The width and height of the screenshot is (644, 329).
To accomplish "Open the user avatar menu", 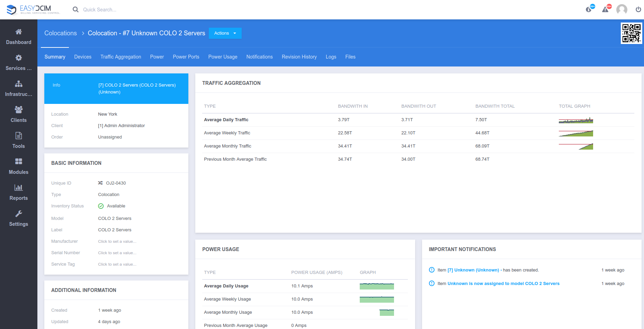I will tap(622, 9).
